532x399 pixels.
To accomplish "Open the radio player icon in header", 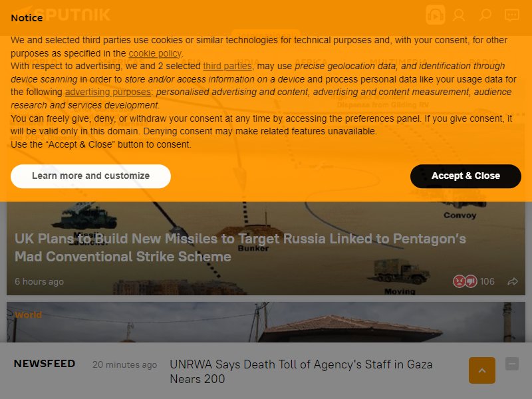I will click(436, 15).
